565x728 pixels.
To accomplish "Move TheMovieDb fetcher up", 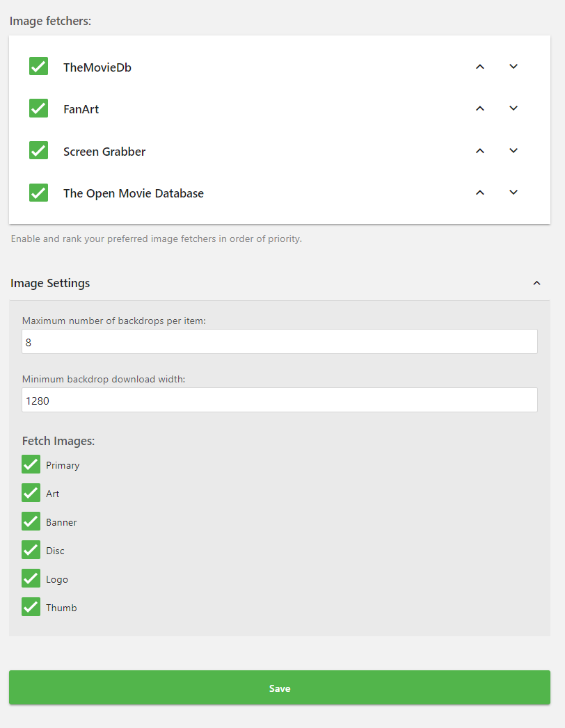I will coord(479,67).
